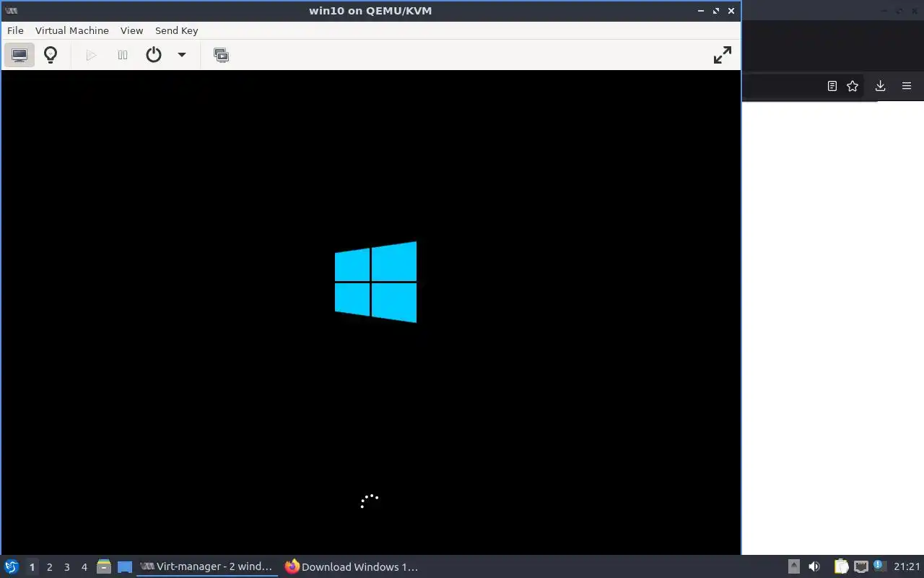Pause the virtual machine

click(123, 55)
